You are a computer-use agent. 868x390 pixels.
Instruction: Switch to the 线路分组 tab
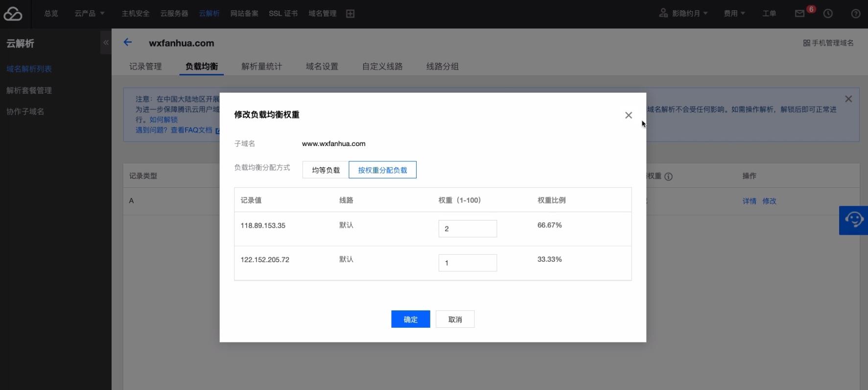point(443,66)
